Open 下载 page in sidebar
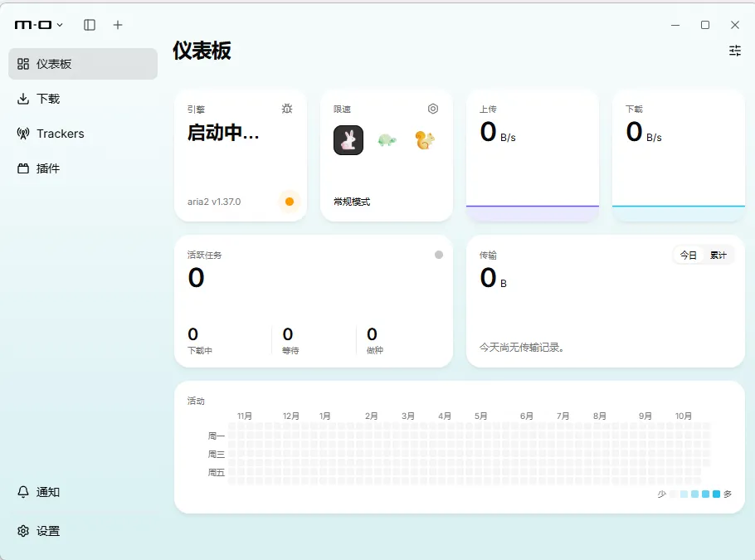This screenshot has height=560, width=755. [x=83, y=99]
